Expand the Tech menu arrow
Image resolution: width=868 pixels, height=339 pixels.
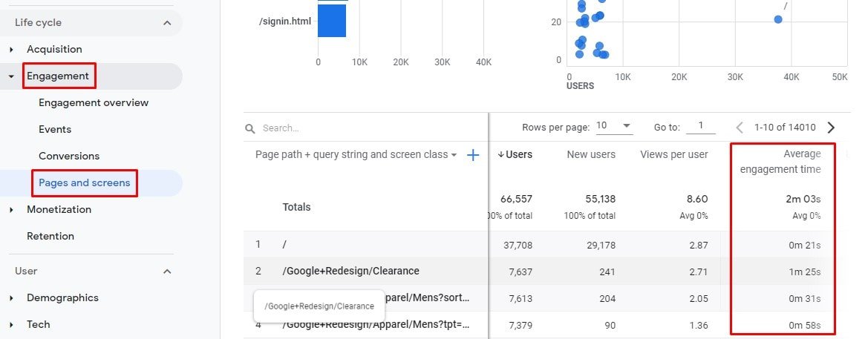(12, 325)
